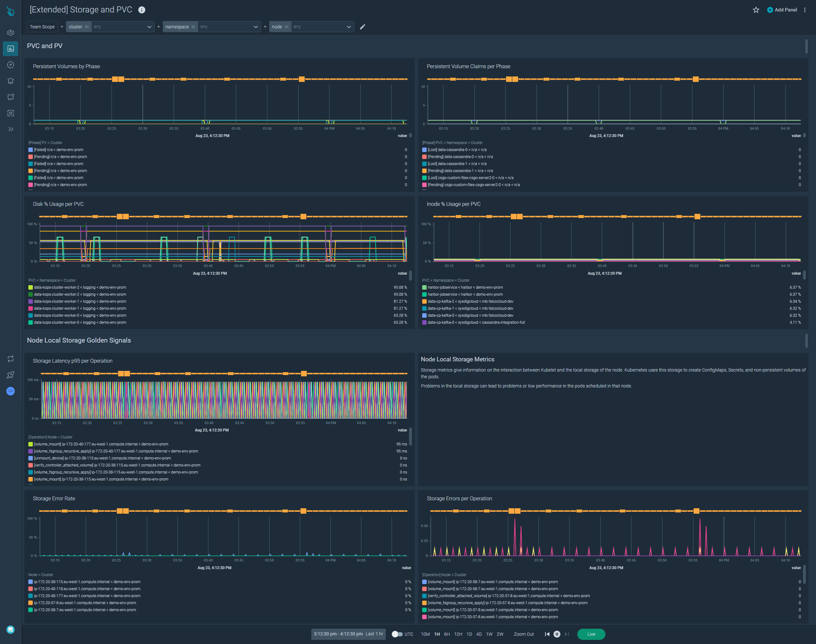Open the layers Dashboards icon in the sidebar

pyautogui.click(x=10, y=33)
